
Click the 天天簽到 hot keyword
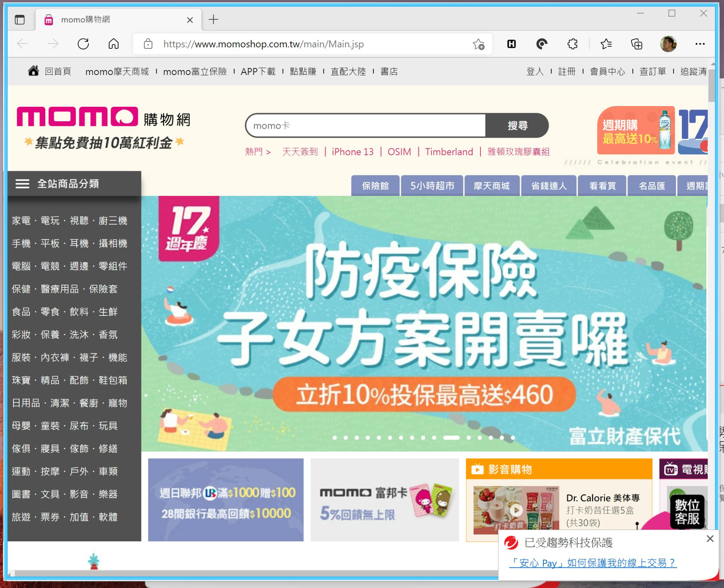(300, 152)
